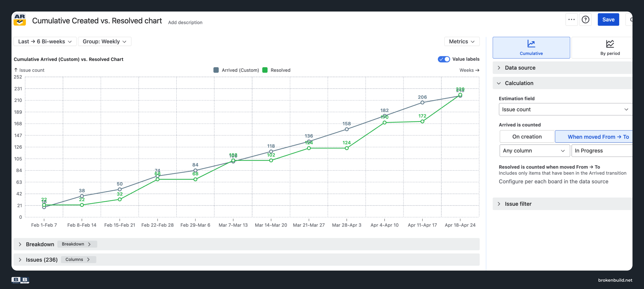This screenshot has width=644, height=289.
Task: Open the Breakdown settings chip
Action: pyautogui.click(x=77, y=244)
